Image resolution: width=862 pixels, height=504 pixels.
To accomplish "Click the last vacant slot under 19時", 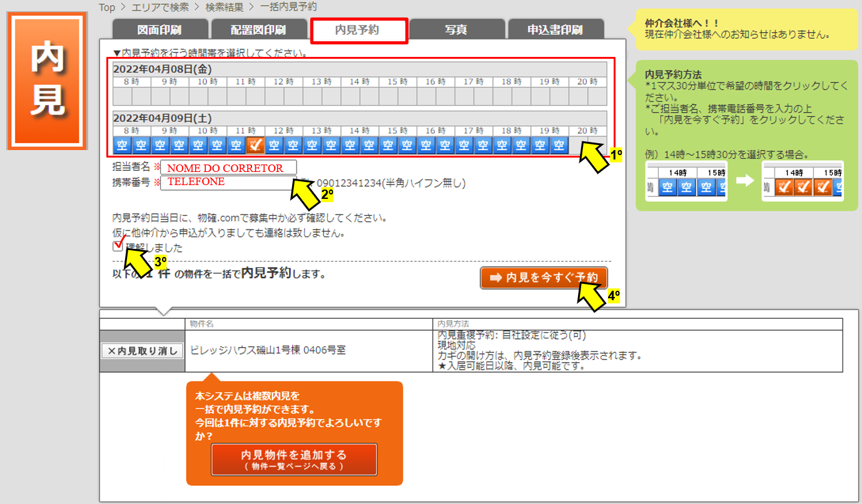I will [x=559, y=145].
